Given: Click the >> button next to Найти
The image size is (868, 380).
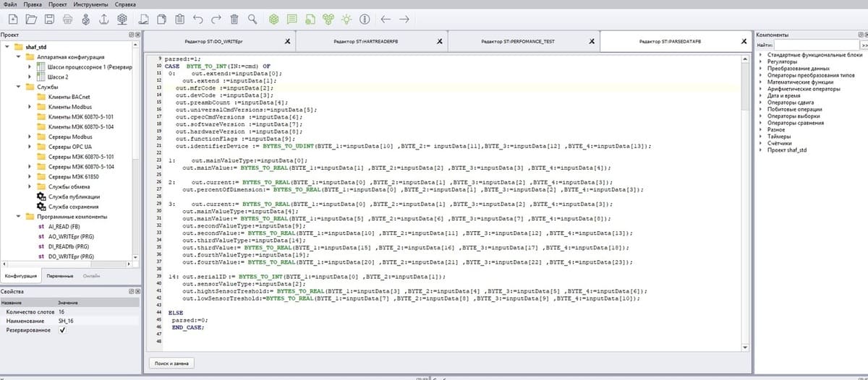Looking at the screenshot, I should [864, 45].
